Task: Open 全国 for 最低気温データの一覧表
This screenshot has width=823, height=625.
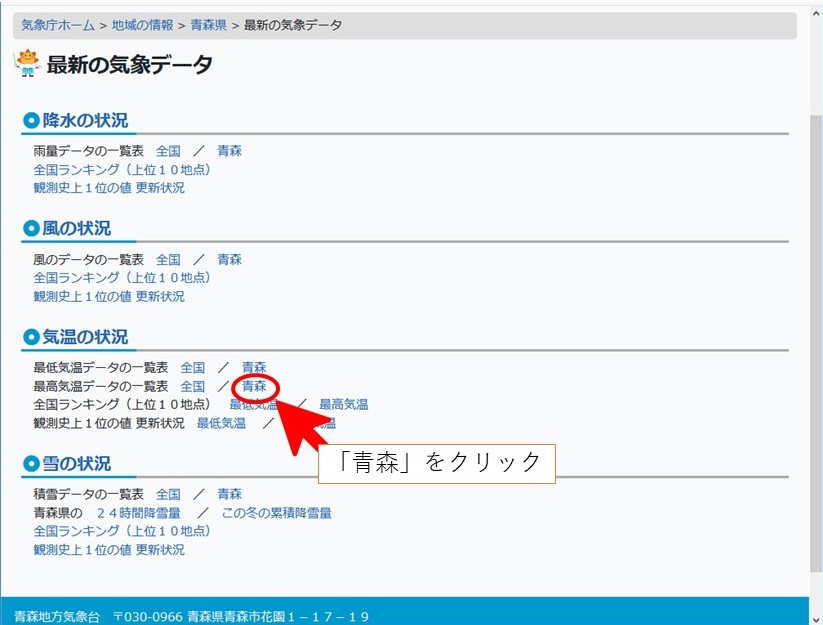Action: 193,367
